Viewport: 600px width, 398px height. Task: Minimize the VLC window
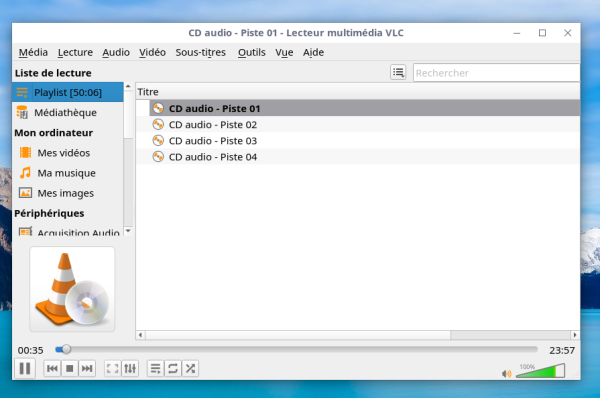[x=517, y=33]
